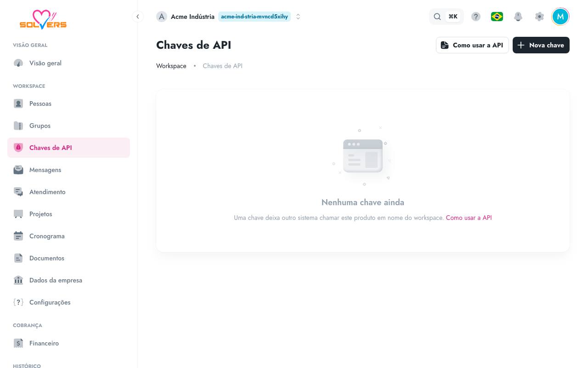The image size is (588, 368).
Task: Click the Chaves de API breadcrumb text
Action: [222, 66]
